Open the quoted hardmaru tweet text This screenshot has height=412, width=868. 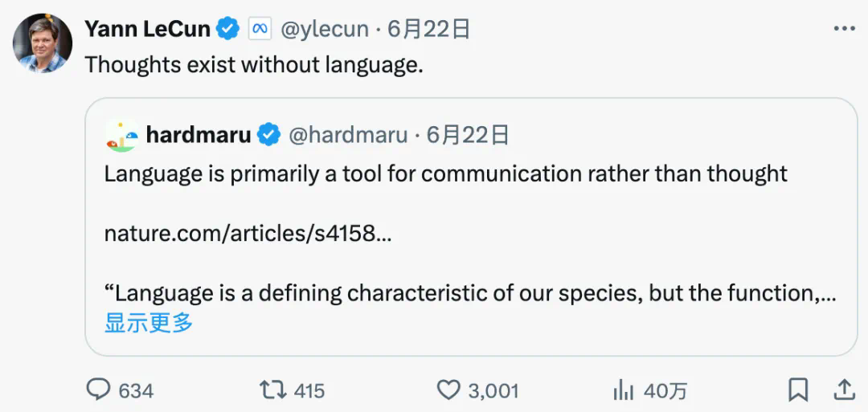(x=445, y=174)
